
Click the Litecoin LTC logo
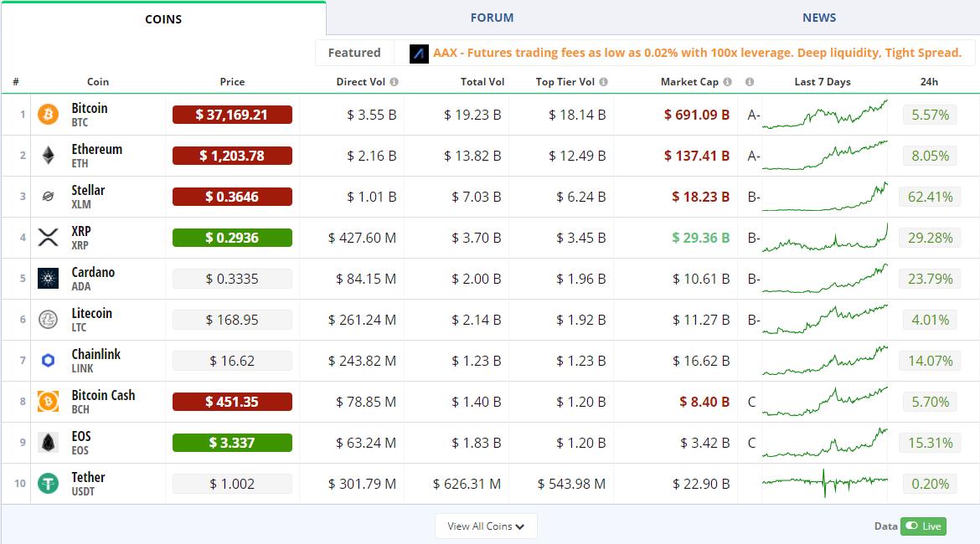click(x=48, y=320)
